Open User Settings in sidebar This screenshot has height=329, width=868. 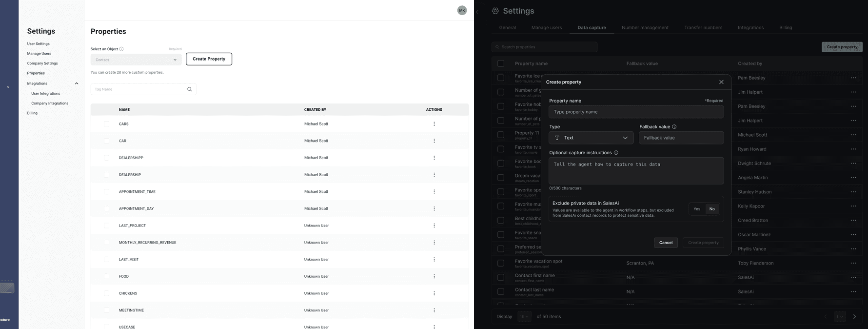[x=38, y=44]
